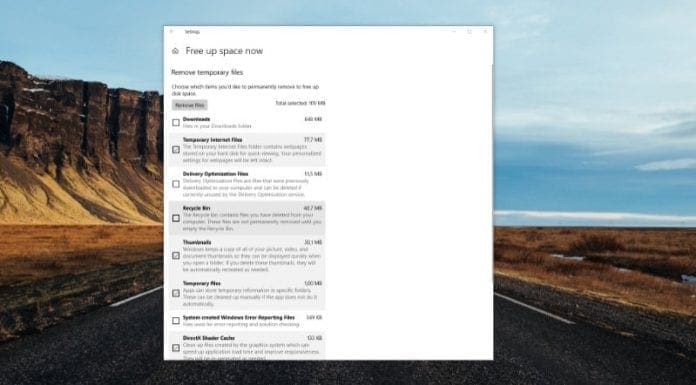Click the 'Free up space now' heading

(224, 51)
